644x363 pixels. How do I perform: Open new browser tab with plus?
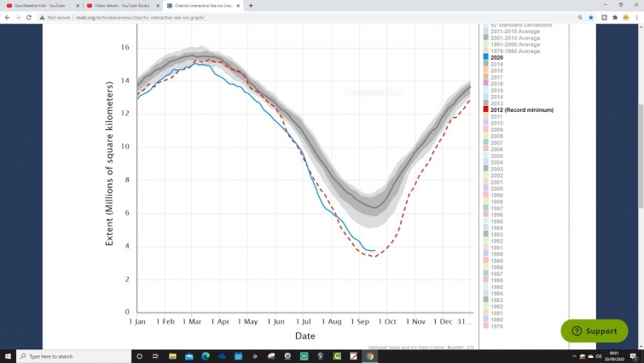250,5
